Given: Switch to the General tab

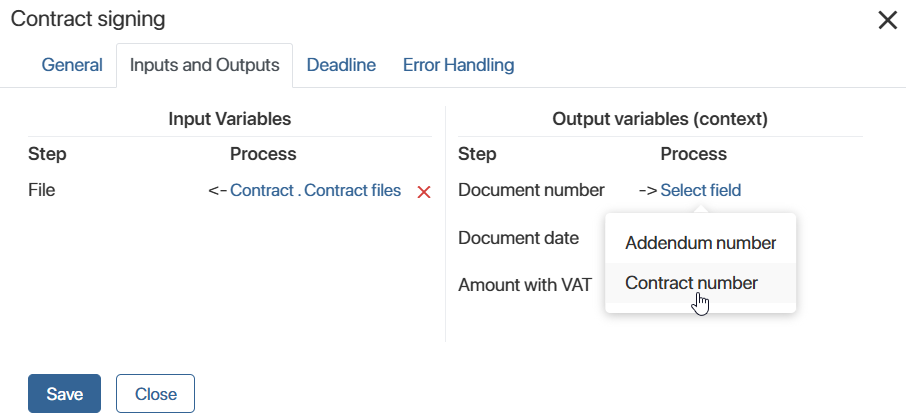Looking at the screenshot, I should pos(72,65).
